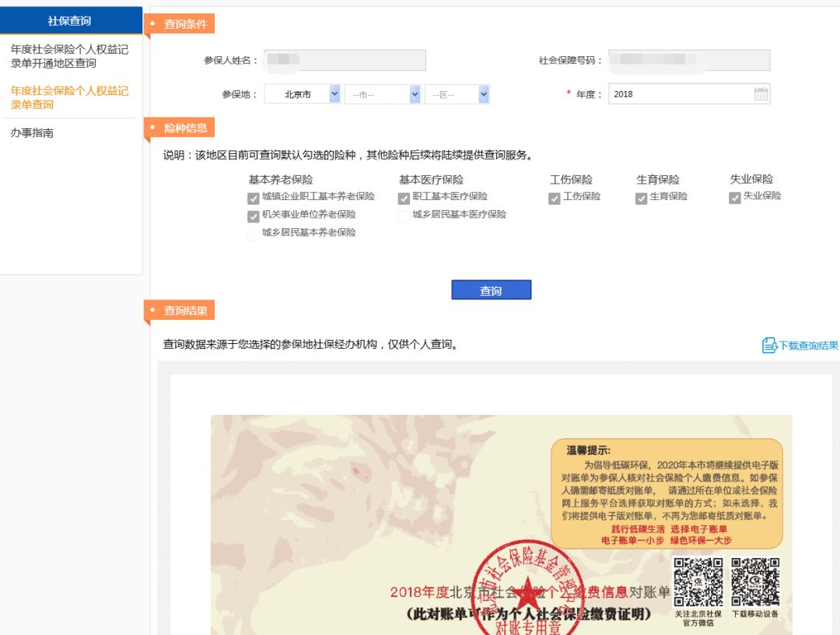Toggle 城镇企业职工基本养老保险 checkbox

coord(254,198)
